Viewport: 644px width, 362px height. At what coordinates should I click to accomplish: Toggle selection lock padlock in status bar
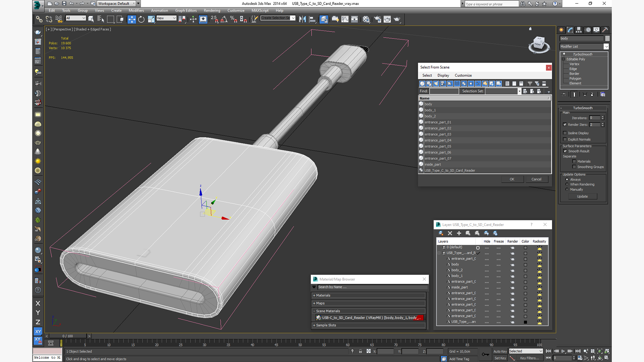pos(360,351)
